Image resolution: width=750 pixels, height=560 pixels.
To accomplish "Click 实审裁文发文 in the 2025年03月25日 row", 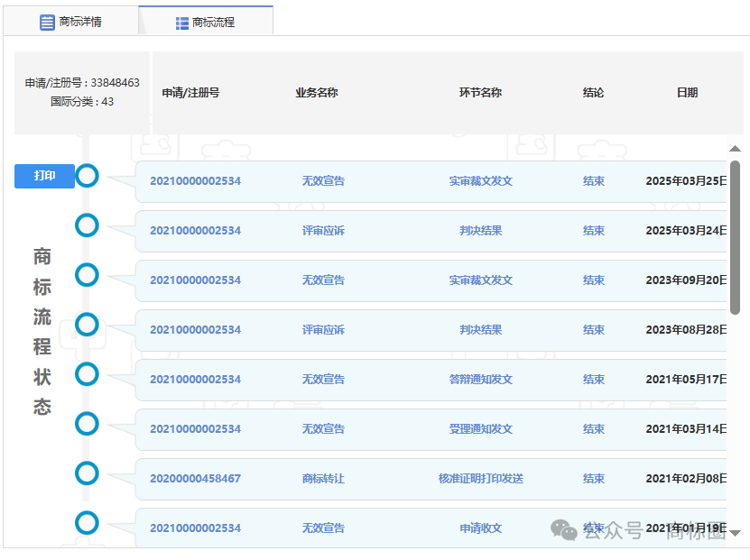I will pyautogui.click(x=481, y=181).
